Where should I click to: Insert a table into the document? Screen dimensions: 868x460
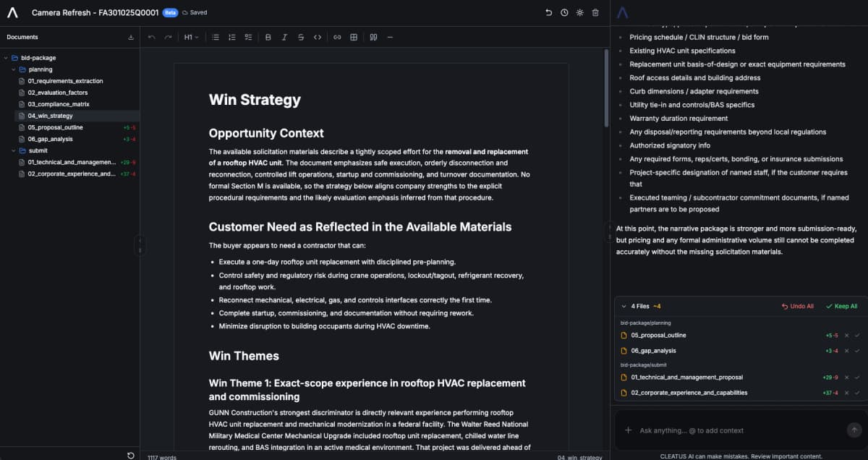(352, 38)
